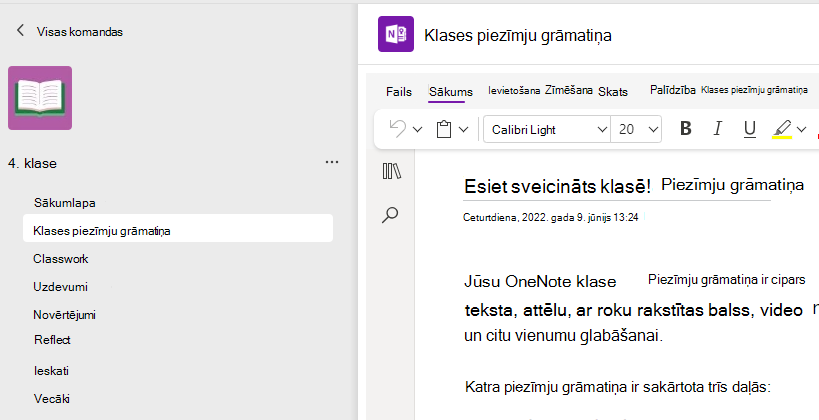The width and height of the screenshot is (819, 420).
Task: Switch to the Skats tab
Action: click(613, 91)
